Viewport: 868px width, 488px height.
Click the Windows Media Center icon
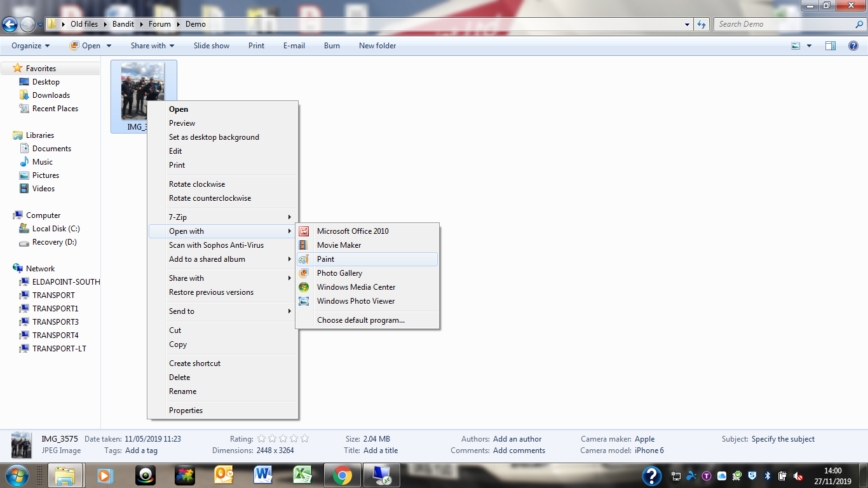coord(304,287)
